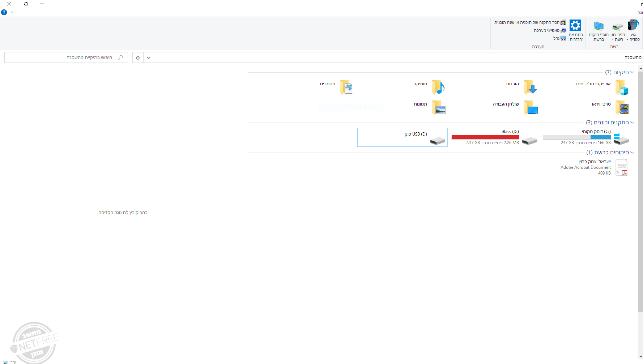Click 'הסר התקנה של תוכנית או שנה תוכנית' label
Screen dimensions: 643x364
point(527,22)
